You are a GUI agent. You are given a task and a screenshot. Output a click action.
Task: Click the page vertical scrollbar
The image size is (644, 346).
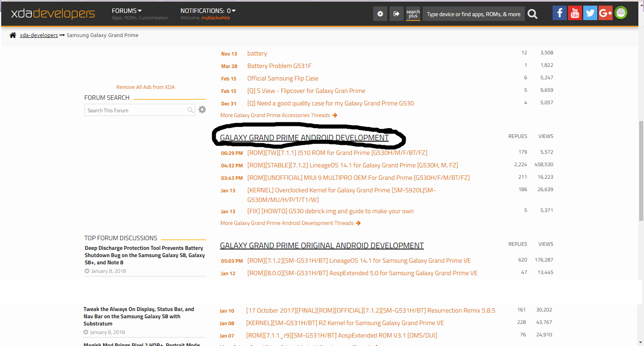(641, 171)
